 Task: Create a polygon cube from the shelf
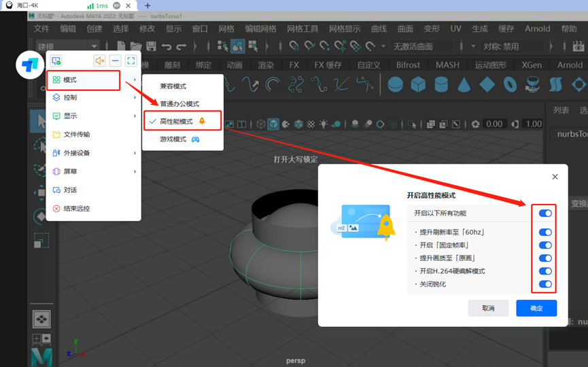[417, 85]
